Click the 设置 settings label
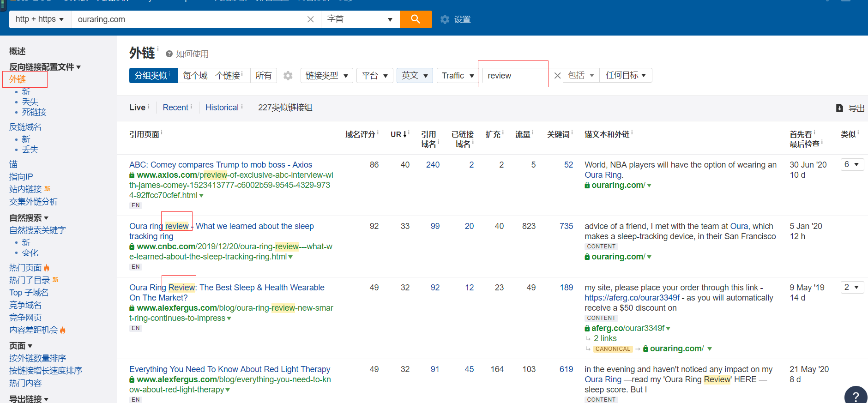 (x=462, y=19)
